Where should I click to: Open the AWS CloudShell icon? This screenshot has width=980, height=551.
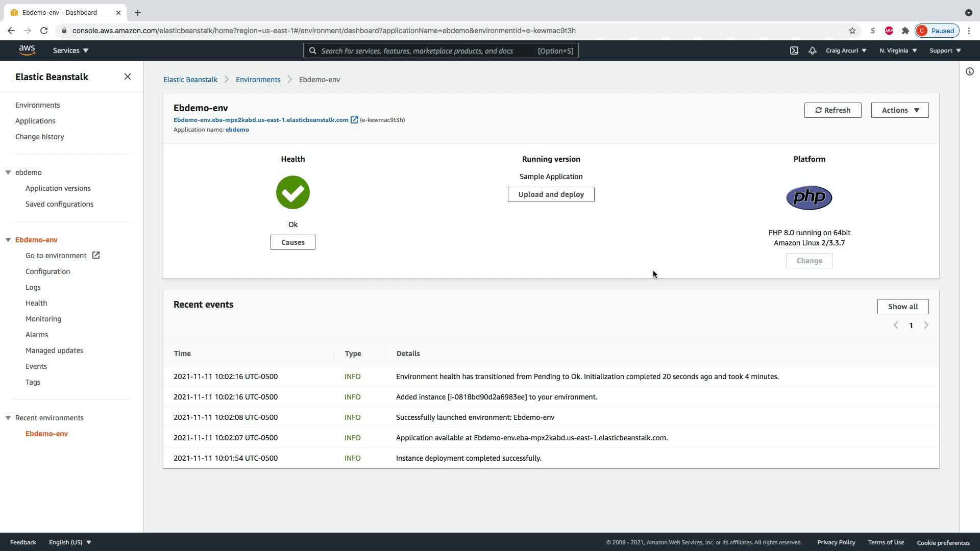click(794, 51)
